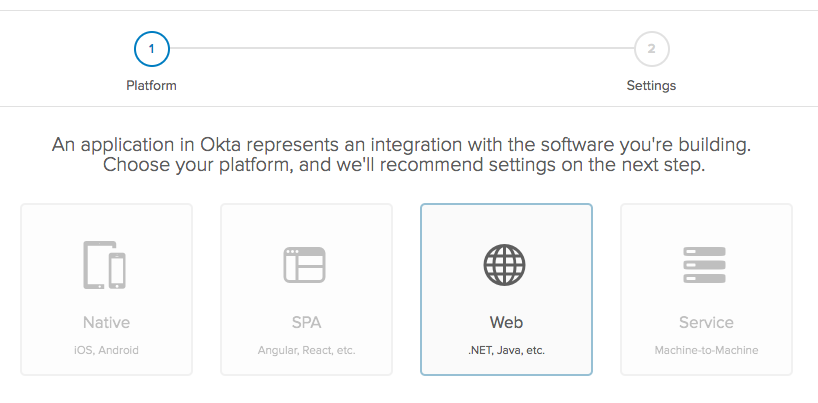Choose the SPA platform title
This screenshot has width=818, height=403.
[306, 323]
